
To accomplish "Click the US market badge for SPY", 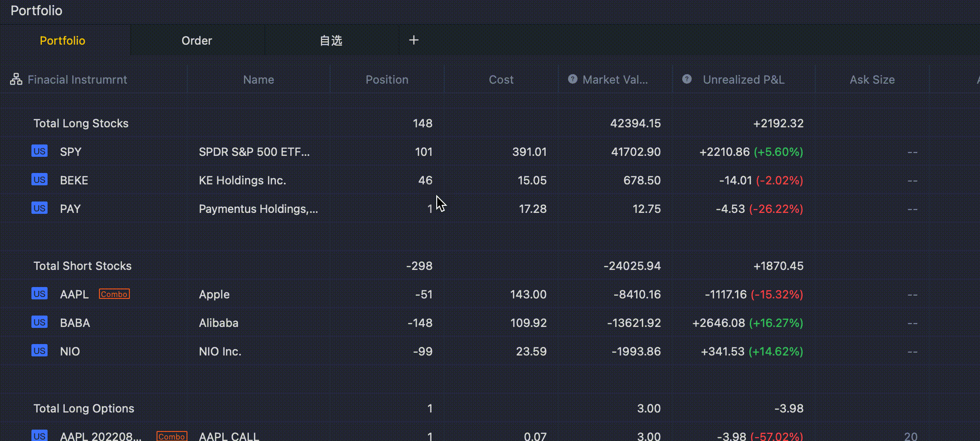I will point(39,151).
